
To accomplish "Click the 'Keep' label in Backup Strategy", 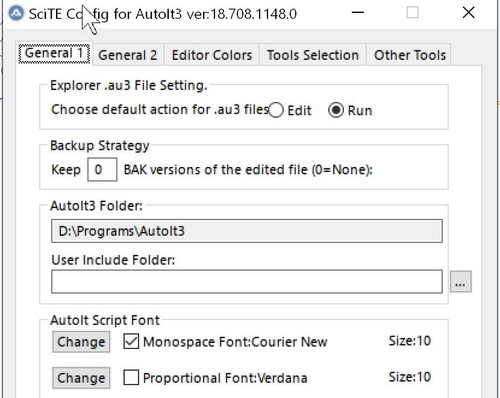I will (66, 170).
